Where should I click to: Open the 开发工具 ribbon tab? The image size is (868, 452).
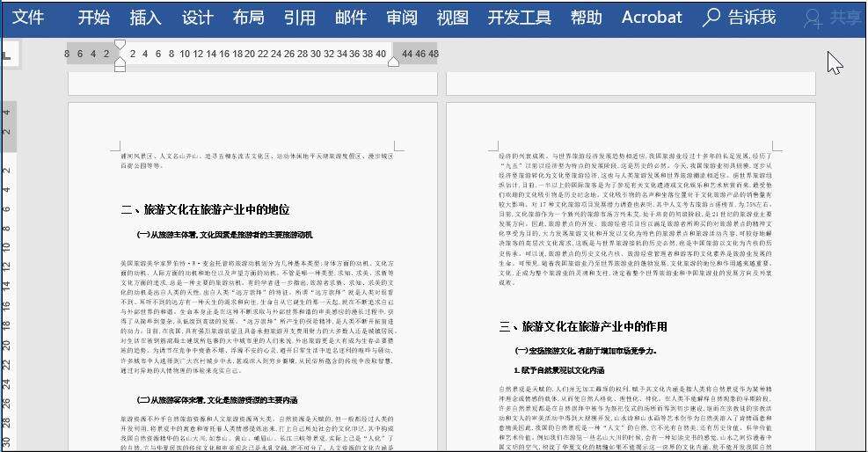[x=519, y=18]
